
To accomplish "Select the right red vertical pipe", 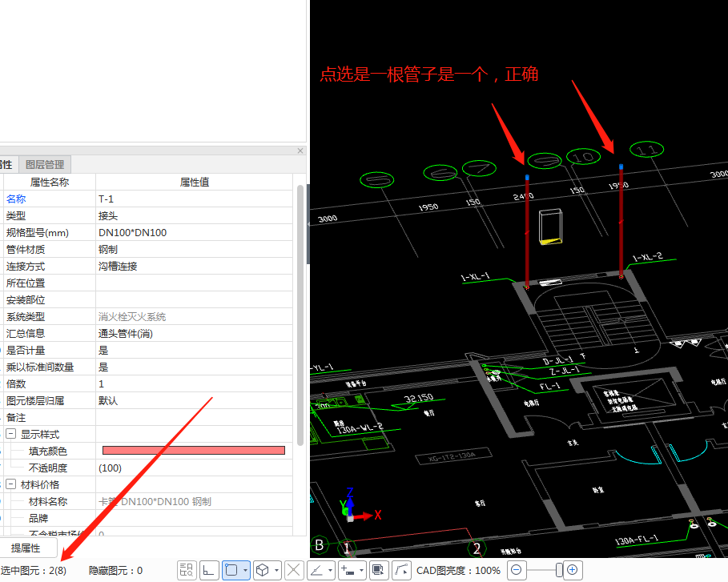I will pos(621,222).
